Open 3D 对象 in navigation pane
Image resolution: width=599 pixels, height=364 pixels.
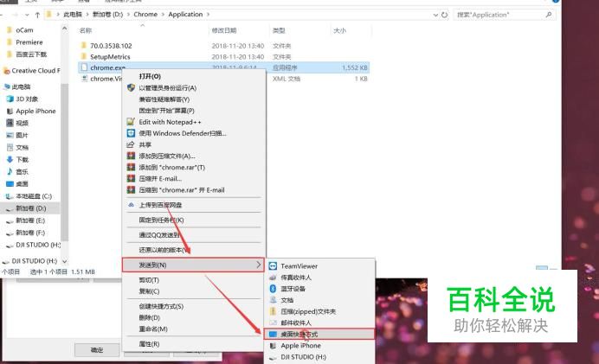pos(26,99)
